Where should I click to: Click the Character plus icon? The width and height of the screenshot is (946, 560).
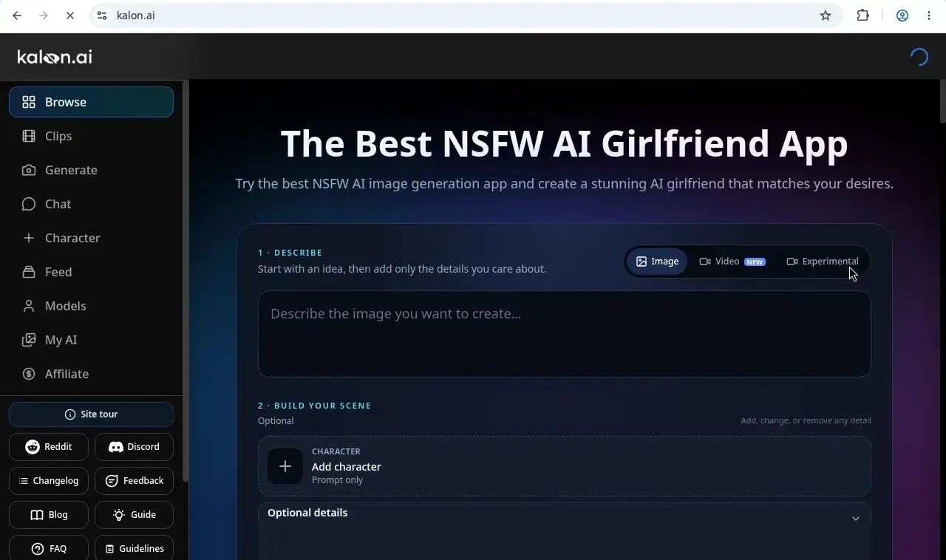[x=29, y=238]
